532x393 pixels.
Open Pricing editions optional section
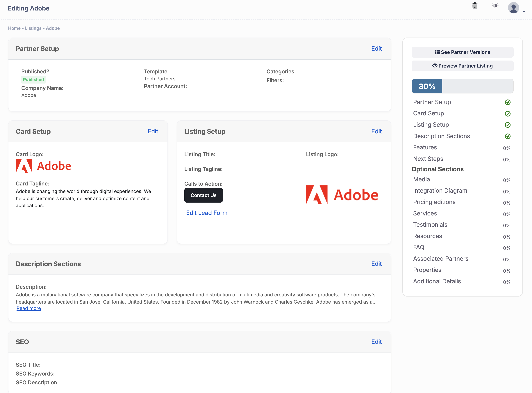(x=434, y=202)
